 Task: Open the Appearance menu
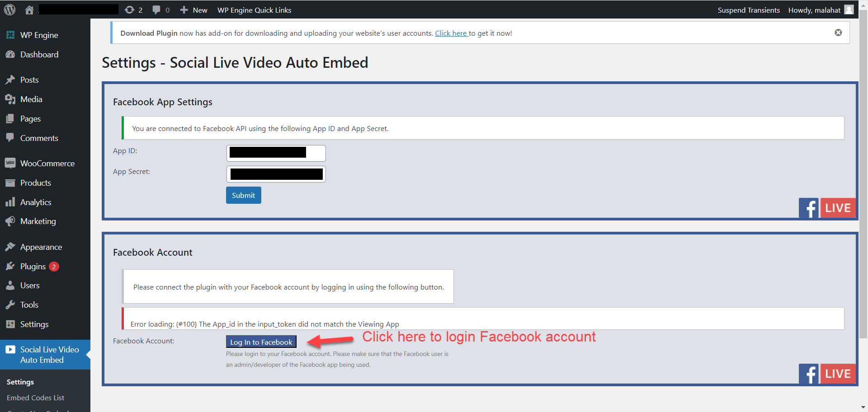tap(41, 247)
